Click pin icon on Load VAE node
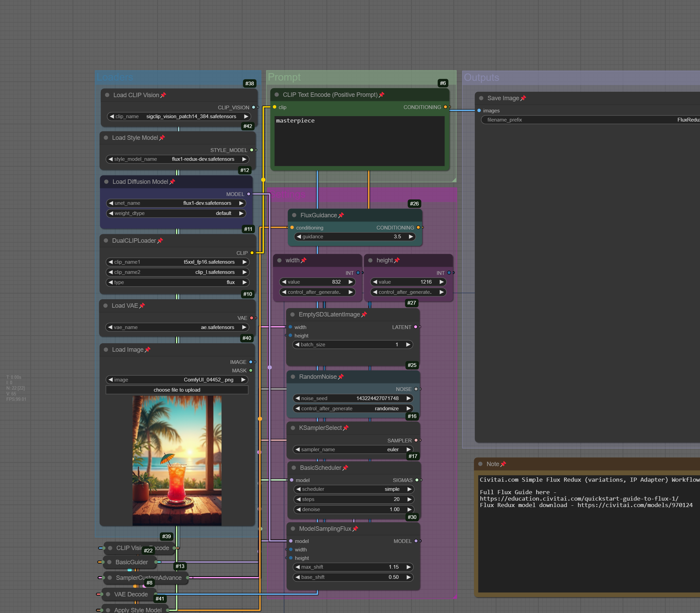 tap(142, 305)
